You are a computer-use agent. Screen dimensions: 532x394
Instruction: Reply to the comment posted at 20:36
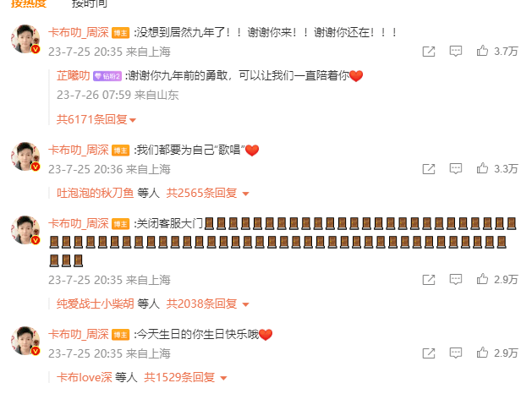tap(455, 168)
